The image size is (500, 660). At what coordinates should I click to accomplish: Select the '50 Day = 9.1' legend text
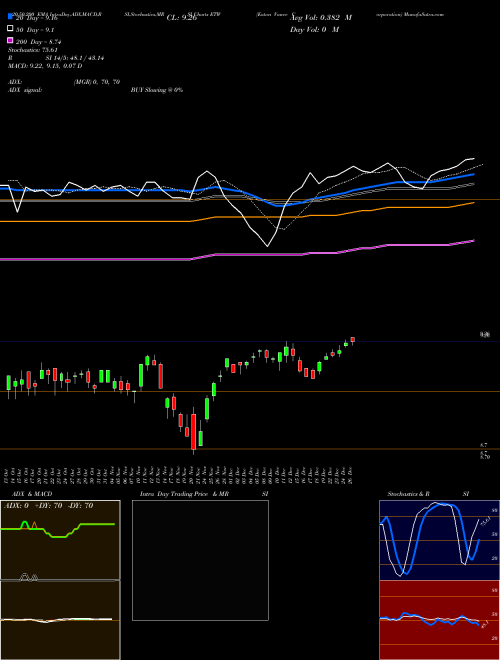click(35, 30)
